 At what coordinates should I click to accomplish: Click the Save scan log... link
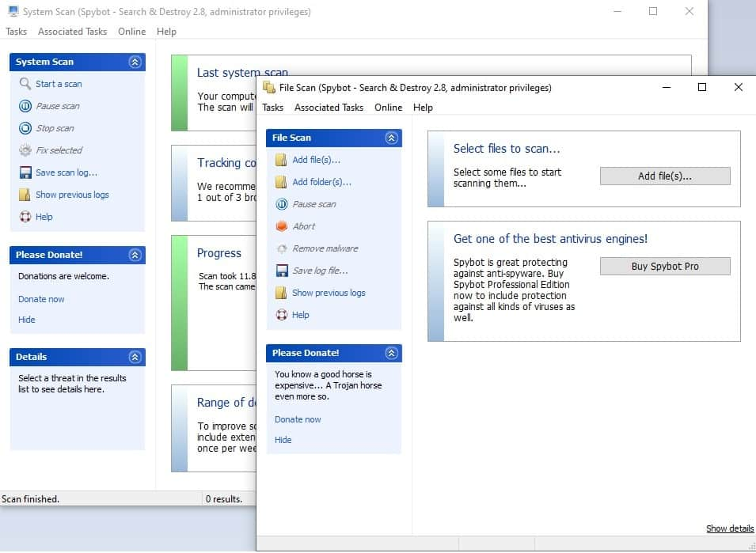coord(66,172)
